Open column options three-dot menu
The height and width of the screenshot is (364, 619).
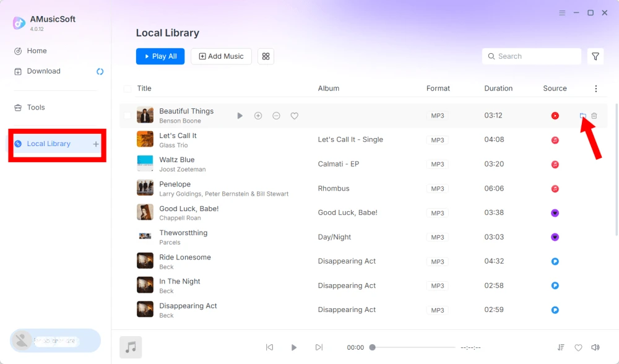[x=595, y=89]
